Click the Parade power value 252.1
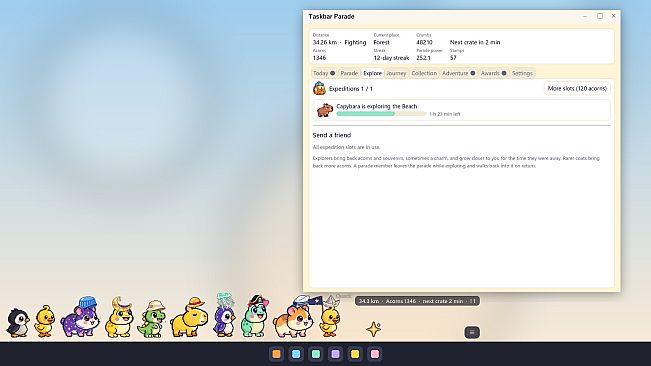 [x=423, y=58]
